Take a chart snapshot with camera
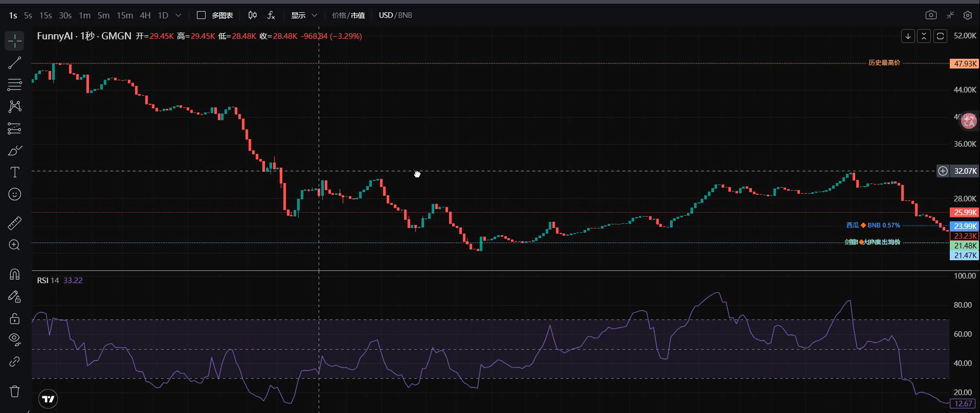Viewport: 980px width, 413px height. 931,15
